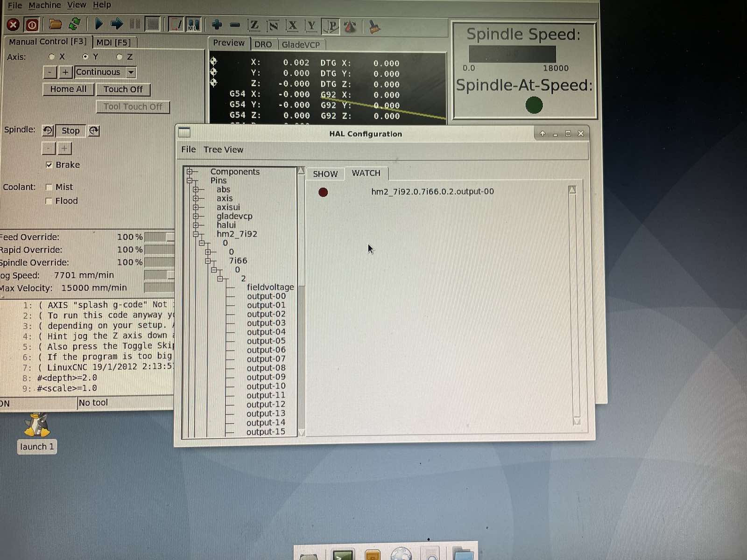Clear live plot with broom icon
Viewport: 747px width, 560px height.
pyautogui.click(x=374, y=27)
